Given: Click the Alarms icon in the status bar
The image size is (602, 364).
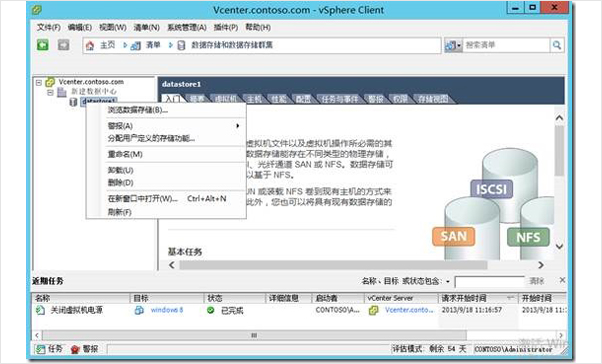Looking at the screenshot, I should [x=75, y=349].
